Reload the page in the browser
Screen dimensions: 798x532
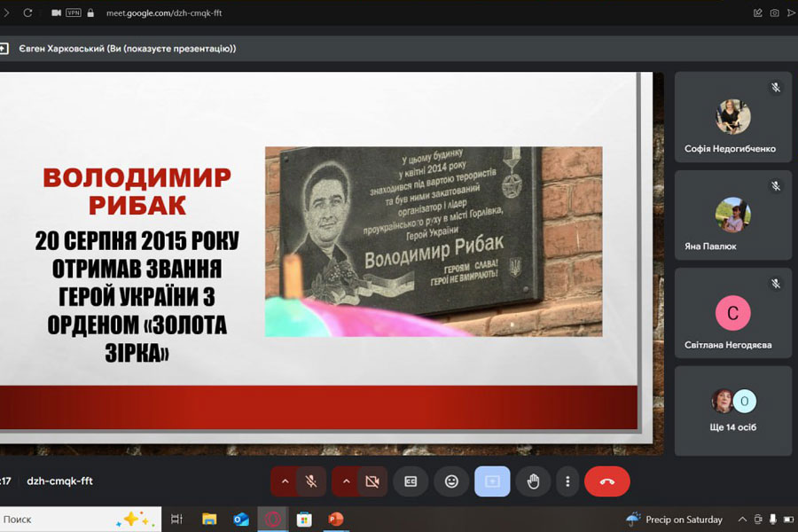click(28, 12)
